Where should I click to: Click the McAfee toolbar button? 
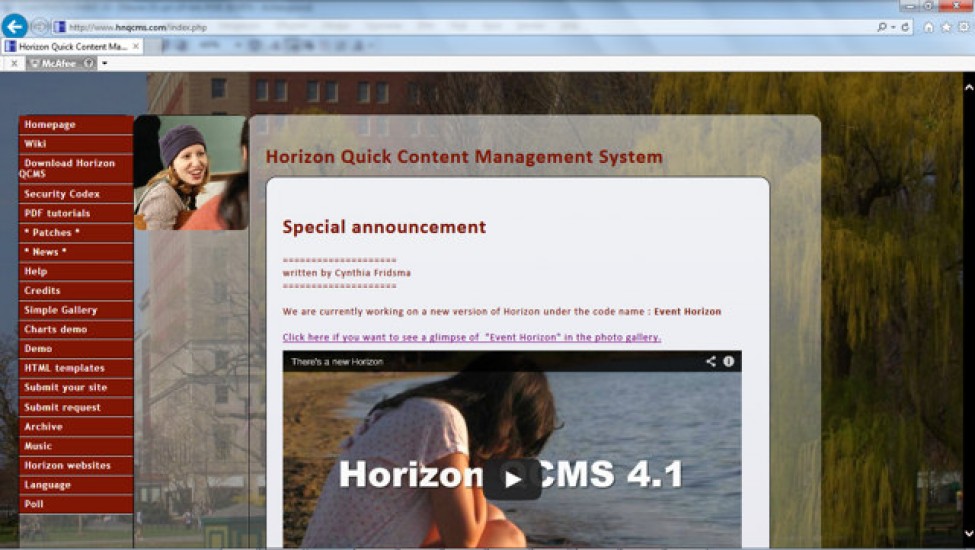(x=61, y=63)
